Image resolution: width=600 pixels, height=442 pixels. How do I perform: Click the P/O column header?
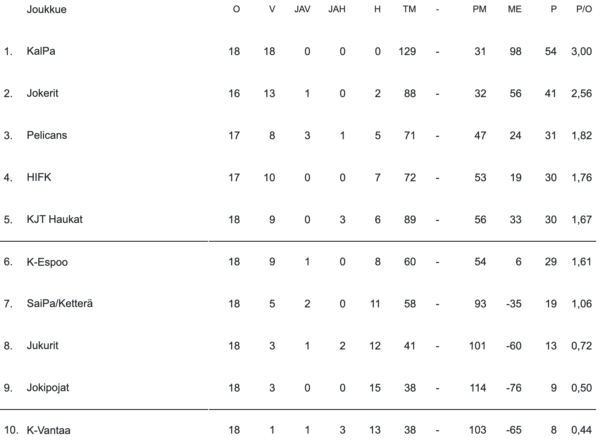[584, 8]
